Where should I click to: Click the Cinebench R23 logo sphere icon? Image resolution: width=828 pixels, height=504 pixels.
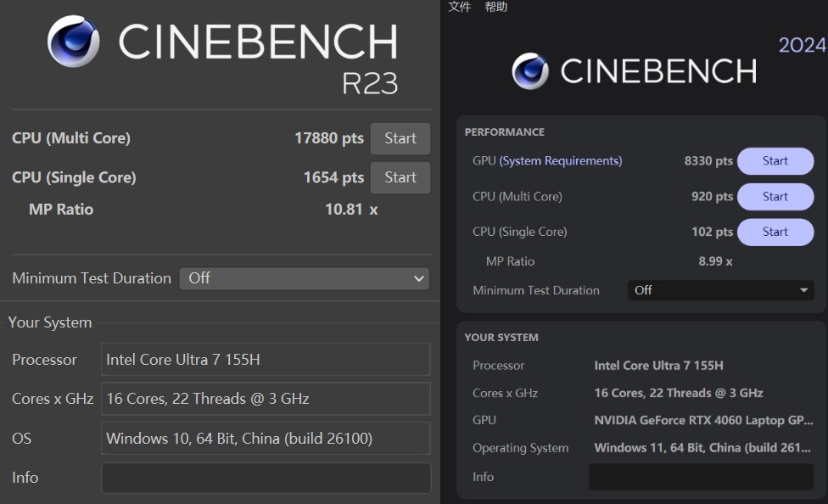[74, 42]
